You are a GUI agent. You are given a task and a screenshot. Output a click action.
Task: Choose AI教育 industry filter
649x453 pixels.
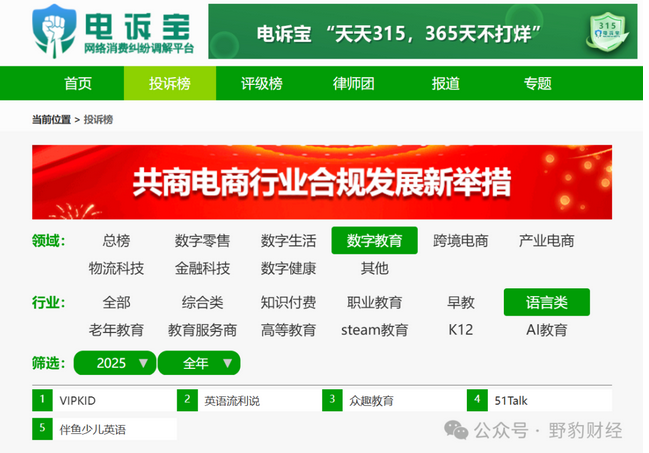click(547, 330)
